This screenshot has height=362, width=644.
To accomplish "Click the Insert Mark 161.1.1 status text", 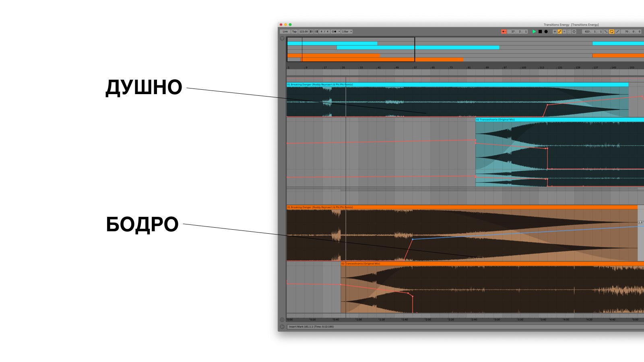I will click(311, 327).
